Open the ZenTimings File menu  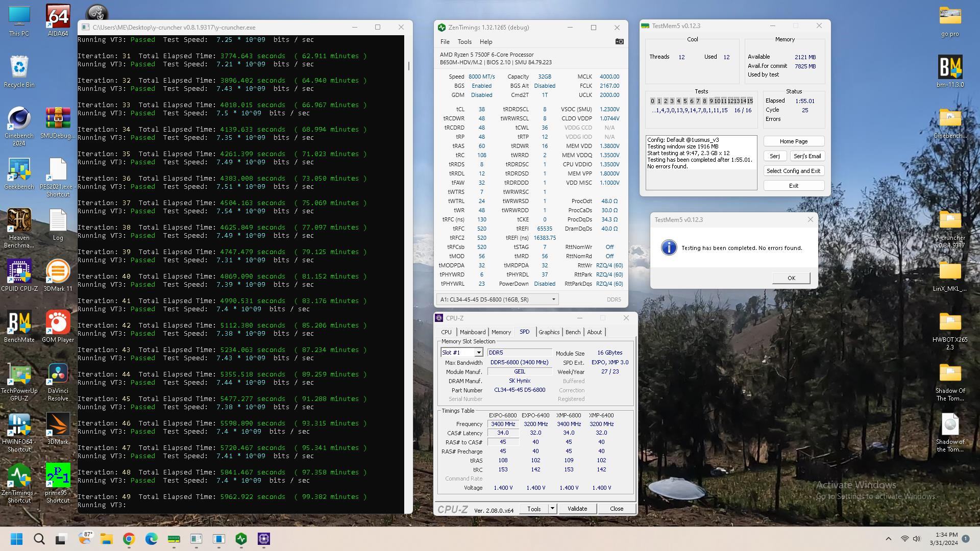445,42
